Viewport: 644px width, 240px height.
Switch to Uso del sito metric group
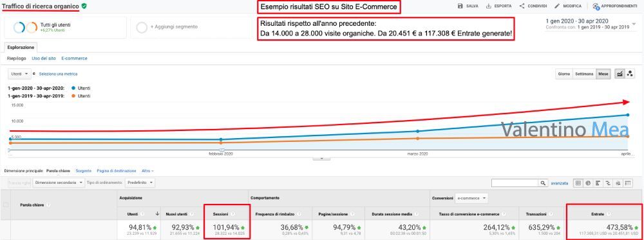pyautogui.click(x=44, y=59)
